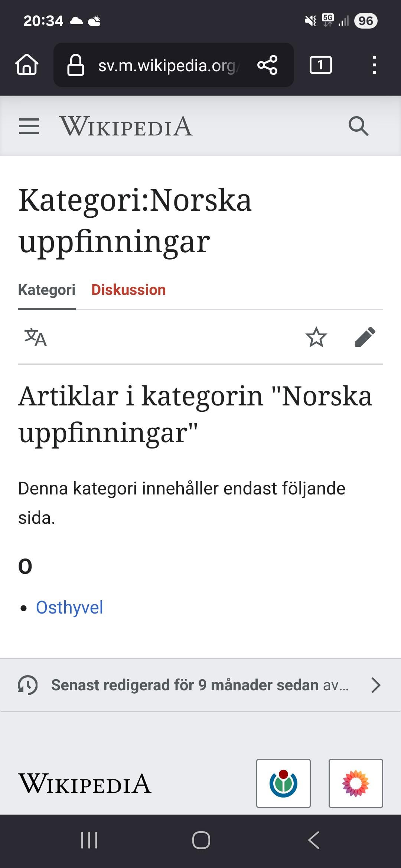Click the site security lock icon
Image resolution: width=401 pixels, height=868 pixels.
point(75,65)
